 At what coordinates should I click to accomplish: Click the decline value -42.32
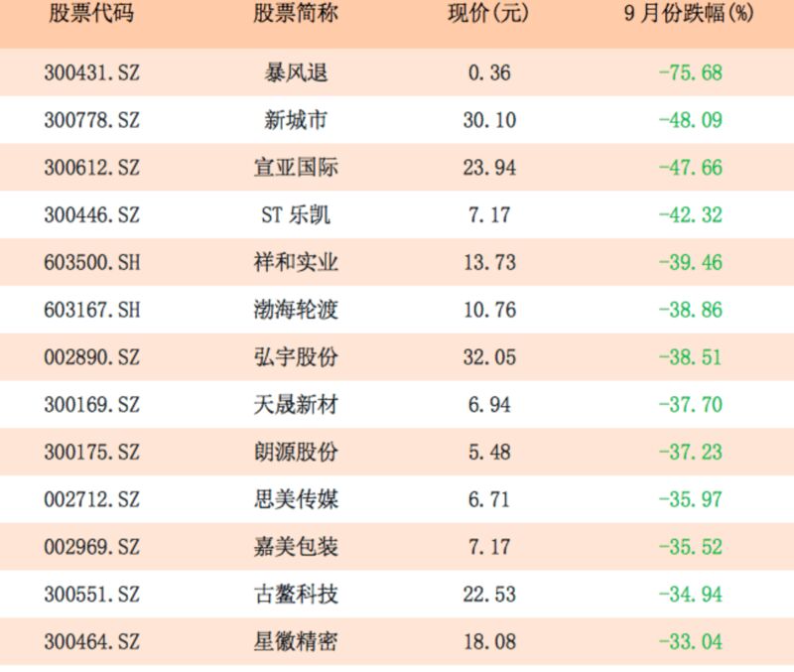(690, 215)
